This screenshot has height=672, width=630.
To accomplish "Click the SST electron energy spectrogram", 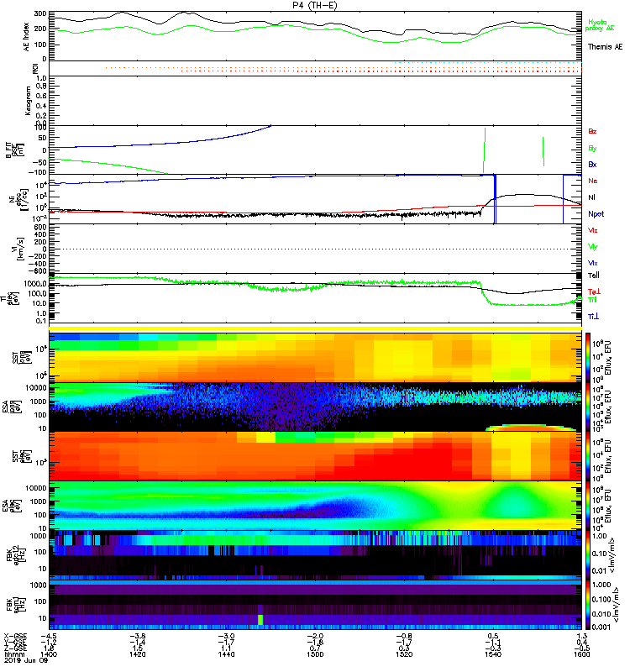I will click(x=316, y=456).
